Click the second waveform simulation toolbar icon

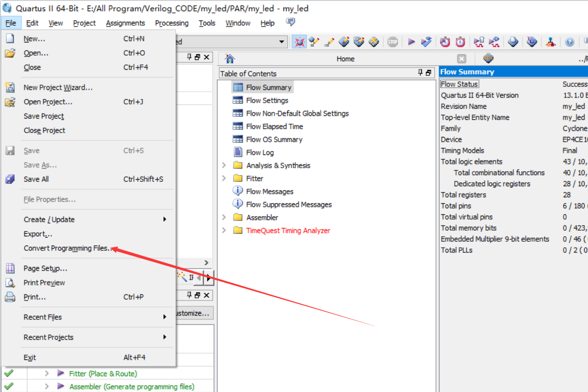(x=494, y=42)
